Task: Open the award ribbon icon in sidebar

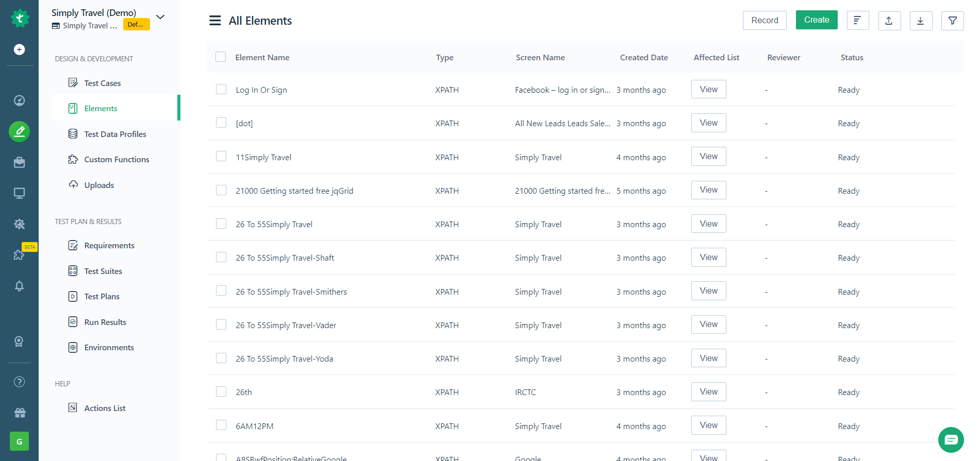Action: (19, 342)
